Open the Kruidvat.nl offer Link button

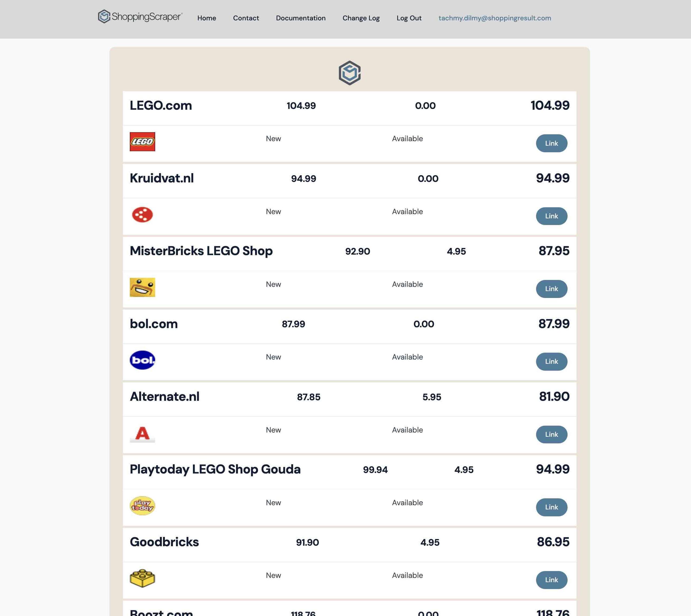[x=551, y=216]
